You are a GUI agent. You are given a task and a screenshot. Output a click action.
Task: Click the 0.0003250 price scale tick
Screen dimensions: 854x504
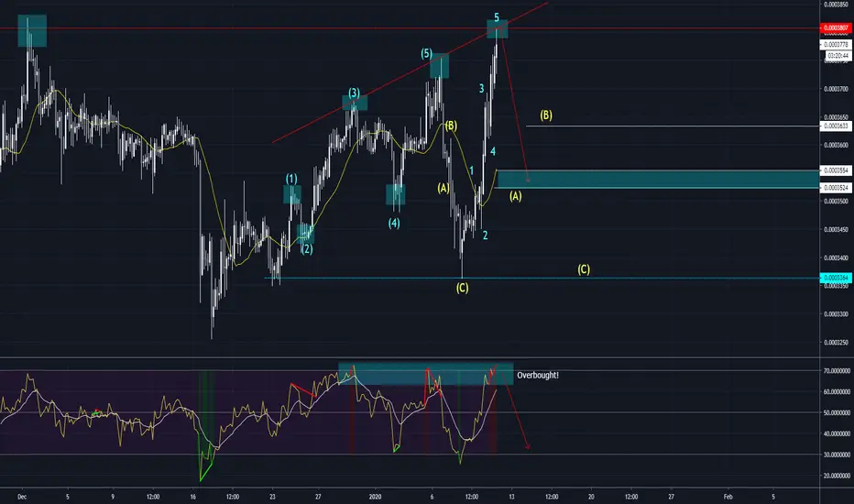[x=836, y=342]
